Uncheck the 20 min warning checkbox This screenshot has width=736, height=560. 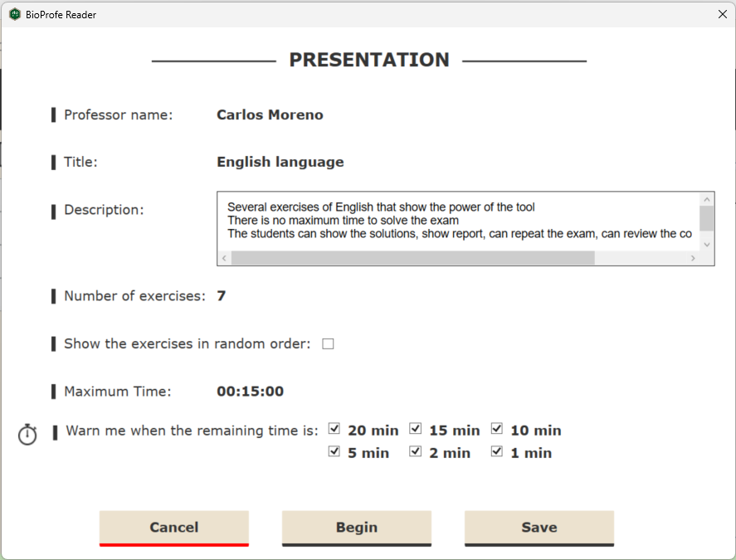tap(334, 430)
